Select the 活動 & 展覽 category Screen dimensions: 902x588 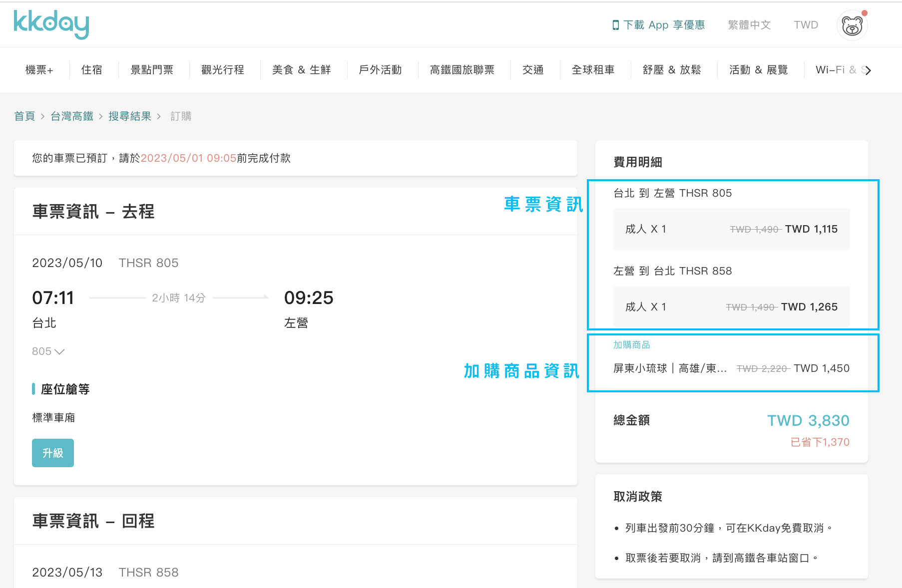click(758, 70)
